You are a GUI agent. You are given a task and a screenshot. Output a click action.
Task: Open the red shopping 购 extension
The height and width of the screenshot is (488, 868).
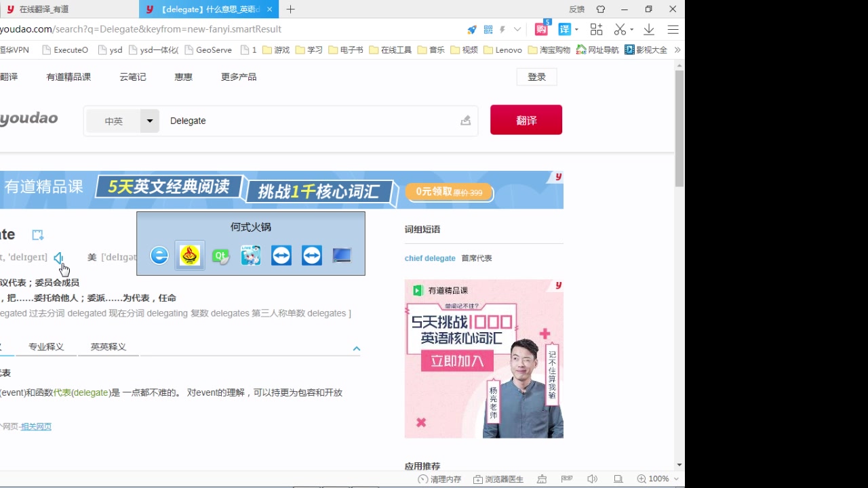point(541,29)
